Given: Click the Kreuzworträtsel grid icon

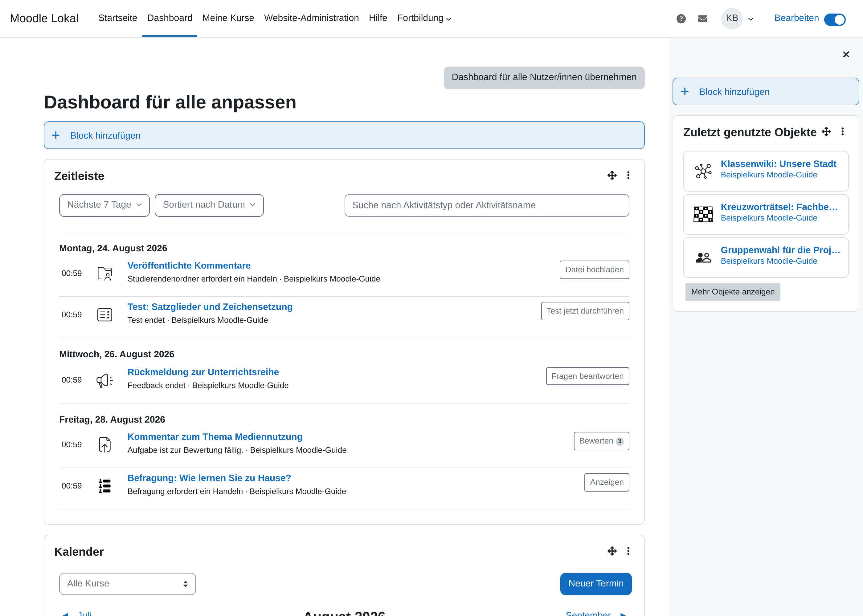Looking at the screenshot, I should pyautogui.click(x=703, y=214).
